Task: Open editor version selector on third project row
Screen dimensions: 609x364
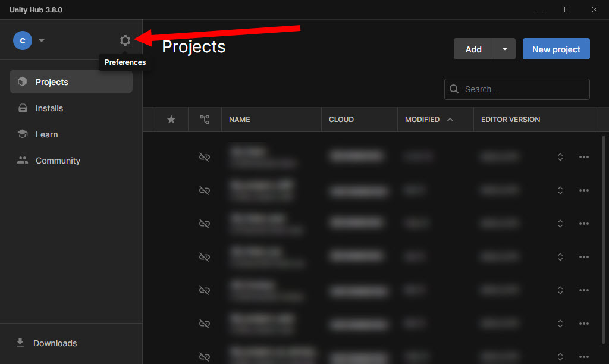Action: pos(560,224)
